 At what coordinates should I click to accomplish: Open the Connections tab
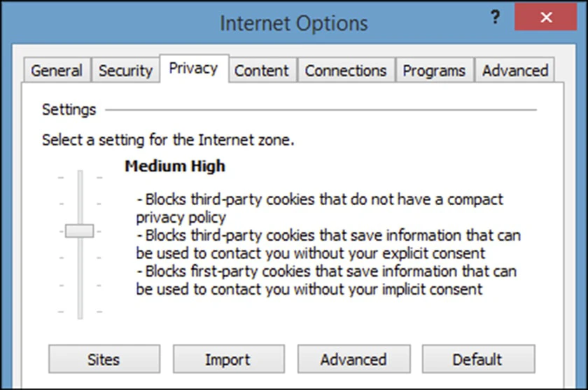click(346, 70)
